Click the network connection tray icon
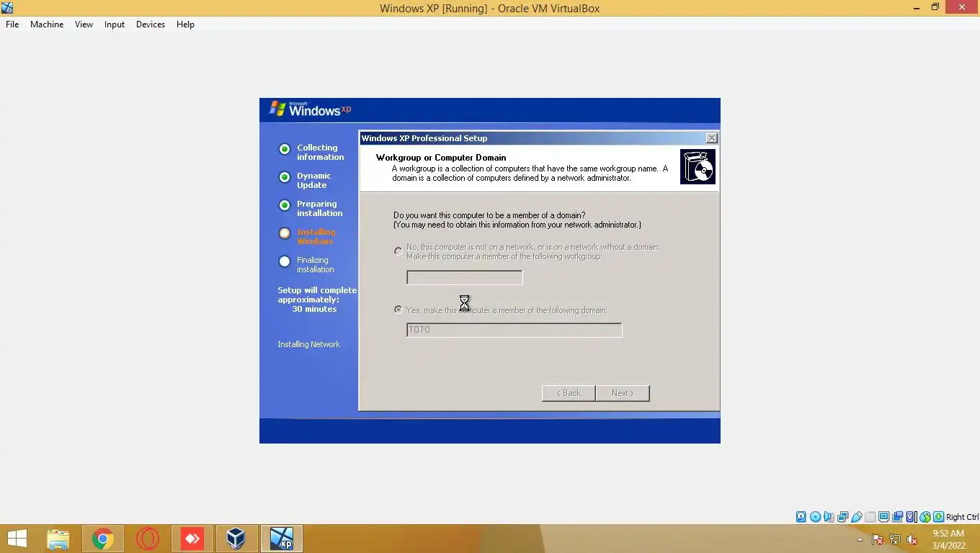 tap(895, 539)
